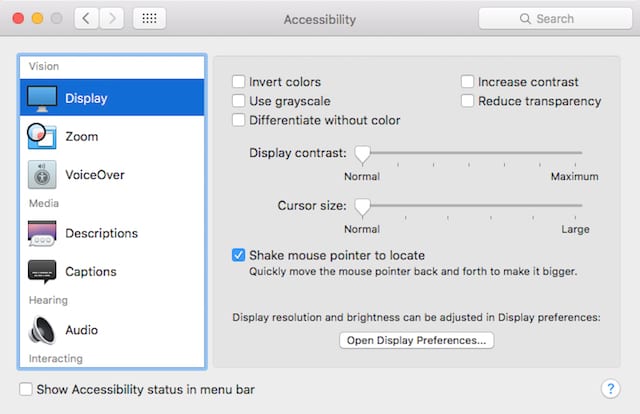Screen dimensions: 640x414
Task: Disable Shake mouse pointer to locate
Action: tap(239, 255)
